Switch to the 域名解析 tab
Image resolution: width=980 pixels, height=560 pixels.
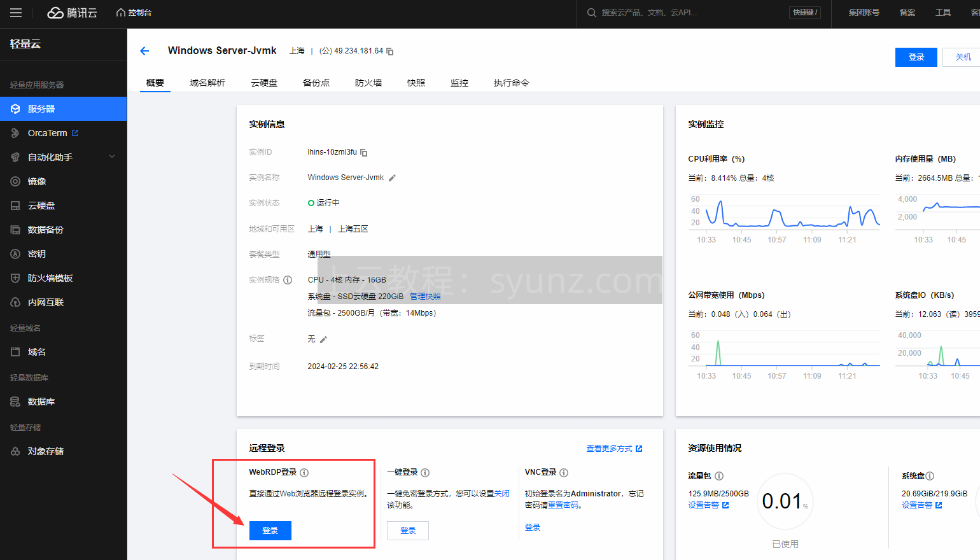(x=207, y=83)
